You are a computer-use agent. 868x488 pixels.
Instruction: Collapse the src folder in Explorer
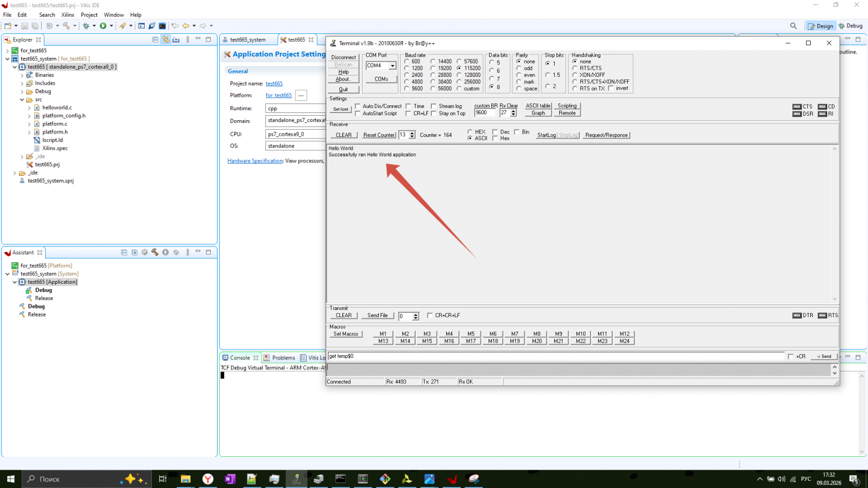click(22, 100)
